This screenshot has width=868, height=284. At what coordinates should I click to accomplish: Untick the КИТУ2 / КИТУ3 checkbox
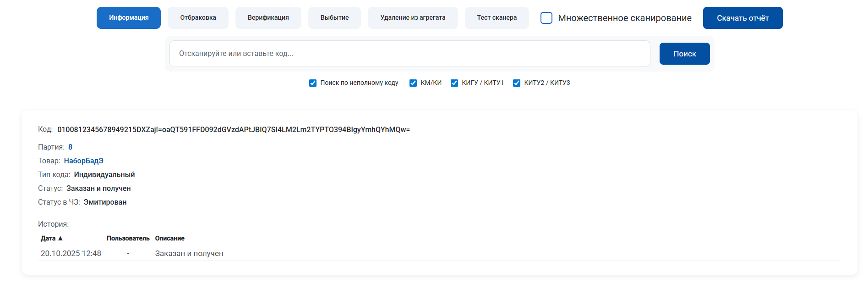point(517,83)
